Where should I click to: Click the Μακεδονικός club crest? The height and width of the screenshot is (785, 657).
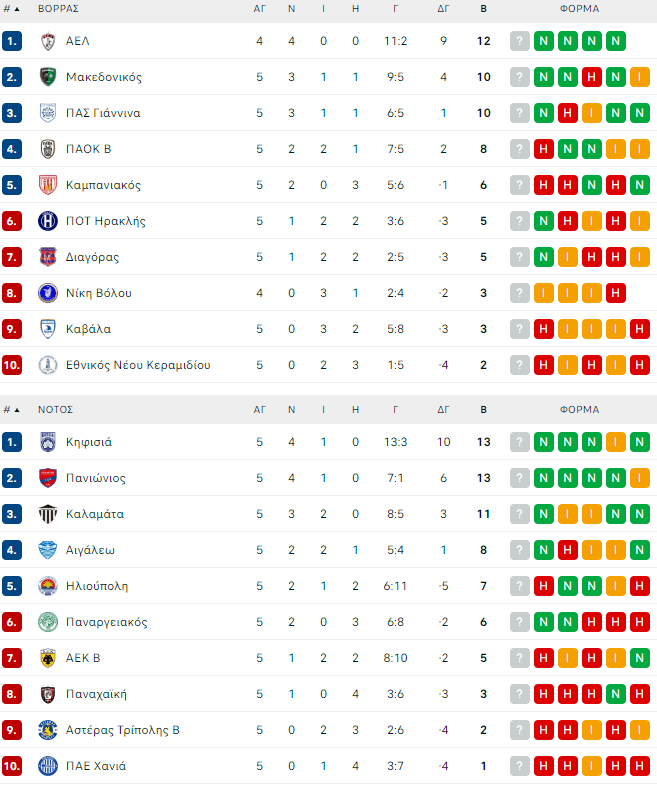point(47,77)
